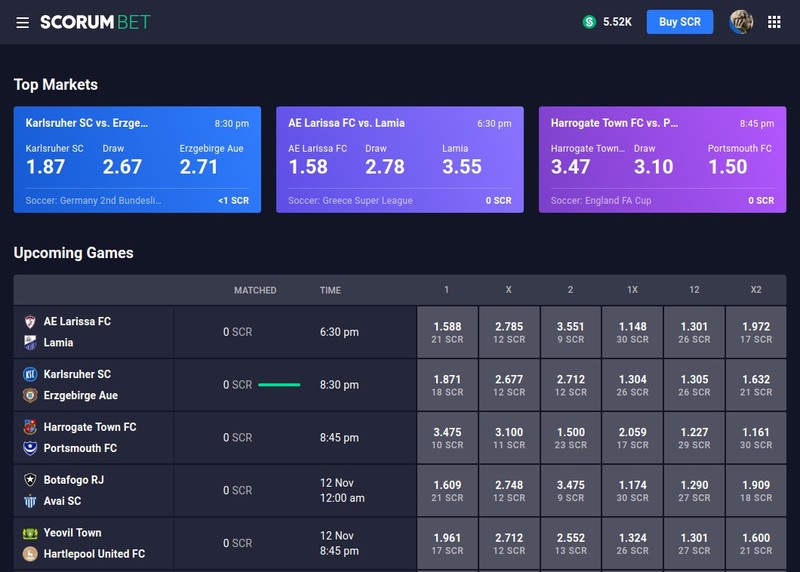800x572 pixels.
Task: Select 2.059 odds in Harrogate row
Action: [x=633, y=438]
